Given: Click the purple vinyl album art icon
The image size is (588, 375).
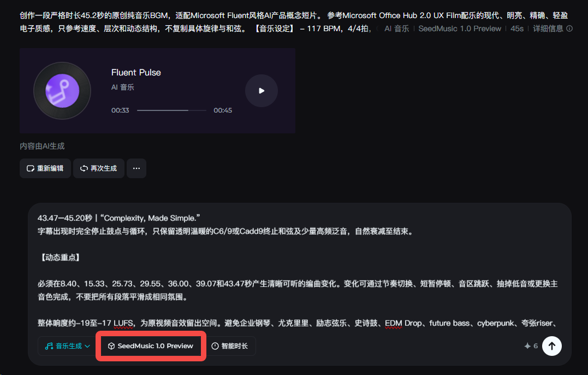Looking at the screenshot, I should 62,91.
